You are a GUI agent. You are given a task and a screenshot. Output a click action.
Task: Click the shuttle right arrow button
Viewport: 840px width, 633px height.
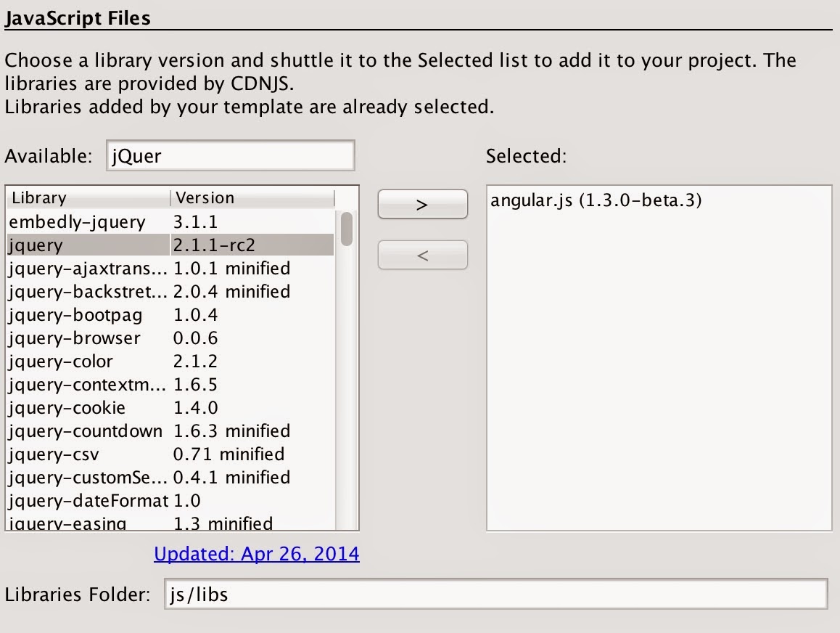[422, 204]
